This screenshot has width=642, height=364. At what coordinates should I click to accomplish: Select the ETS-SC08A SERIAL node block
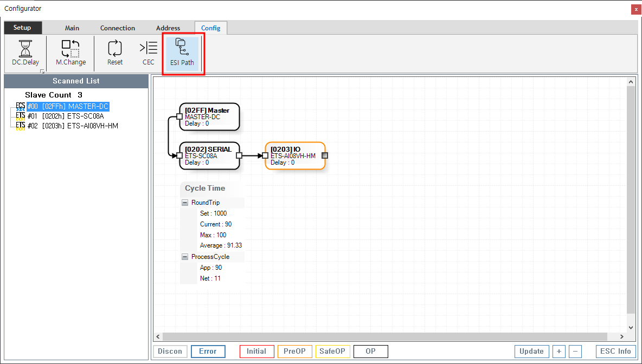pyautogui.click(x=209, y=156)
